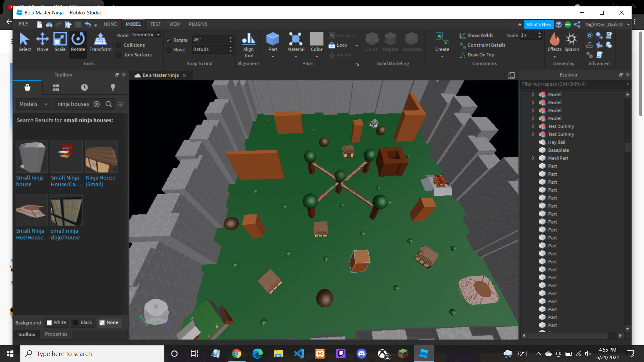Launch Google Chrome from the taskbar
The height and width of the screenshot is (362, 644).
pos(236,354)
